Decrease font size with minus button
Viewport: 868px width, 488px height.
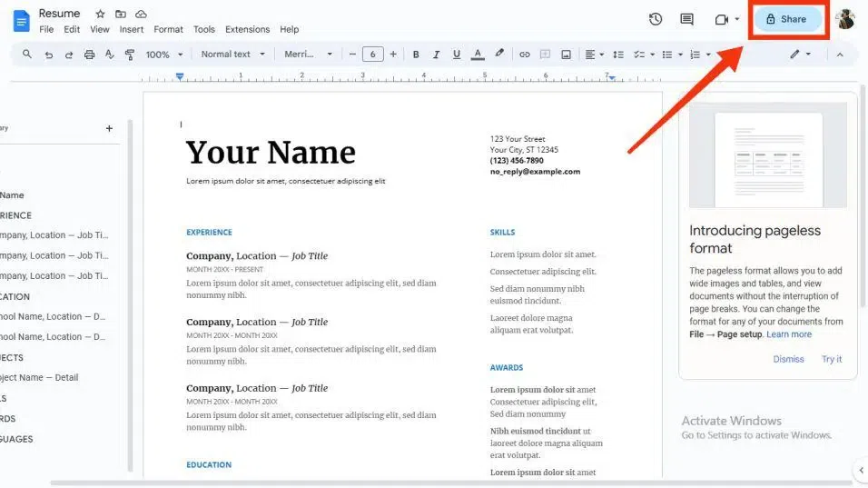click(352, 55)
